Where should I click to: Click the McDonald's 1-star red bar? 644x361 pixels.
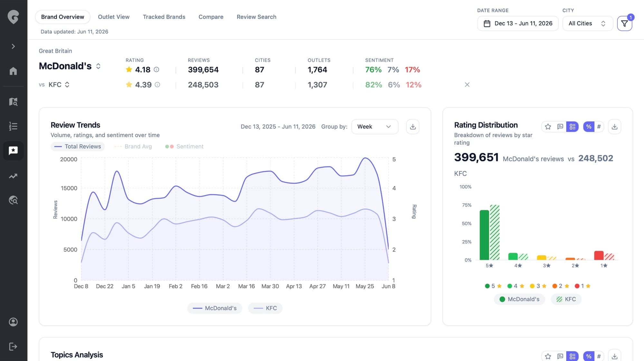point(599,255)
